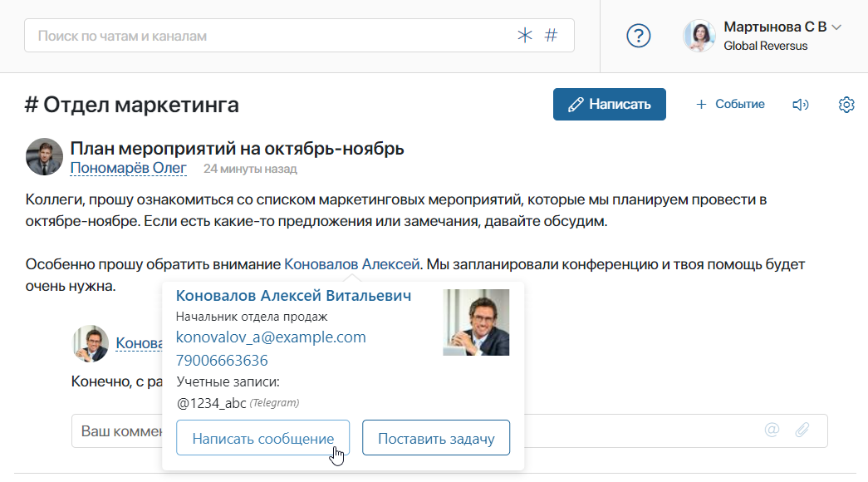The height and width of the screenshot is (482, 868).
Task: Open author link Пономарёв Олег
Action: pyautogui.click(x=129, y=168)
